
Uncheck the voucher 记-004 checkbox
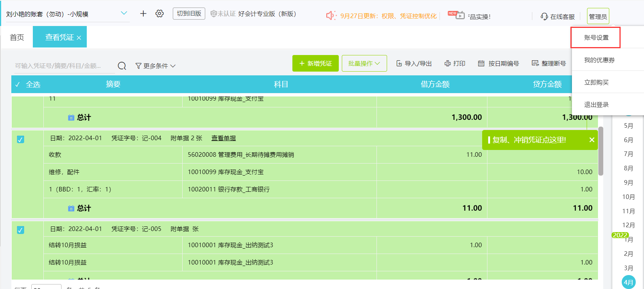(21, 139)
